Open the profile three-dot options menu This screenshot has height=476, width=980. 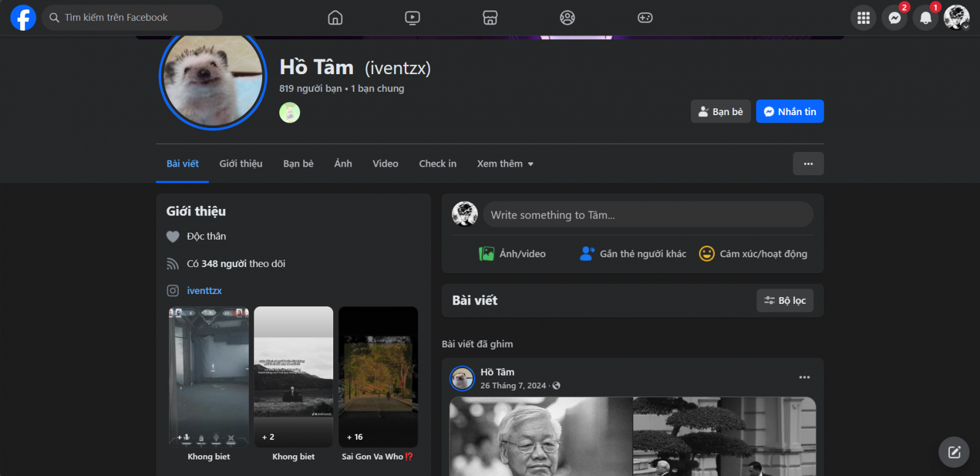808,164
